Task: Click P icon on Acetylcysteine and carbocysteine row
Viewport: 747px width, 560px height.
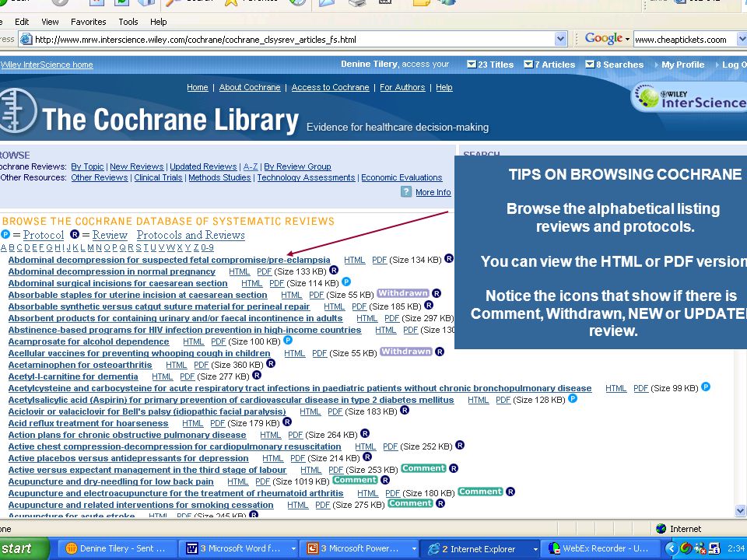Action: click(706, 387)
